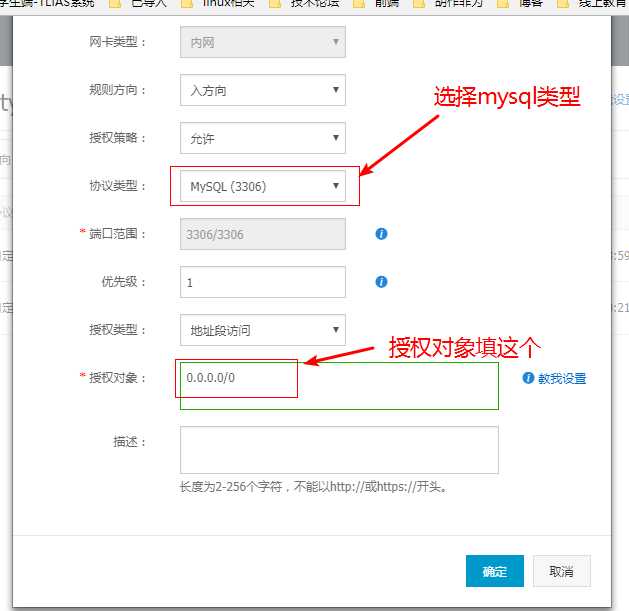Click the info icon next to 端口范围
This screenshot has height=611, width=629.
(381, 234)
